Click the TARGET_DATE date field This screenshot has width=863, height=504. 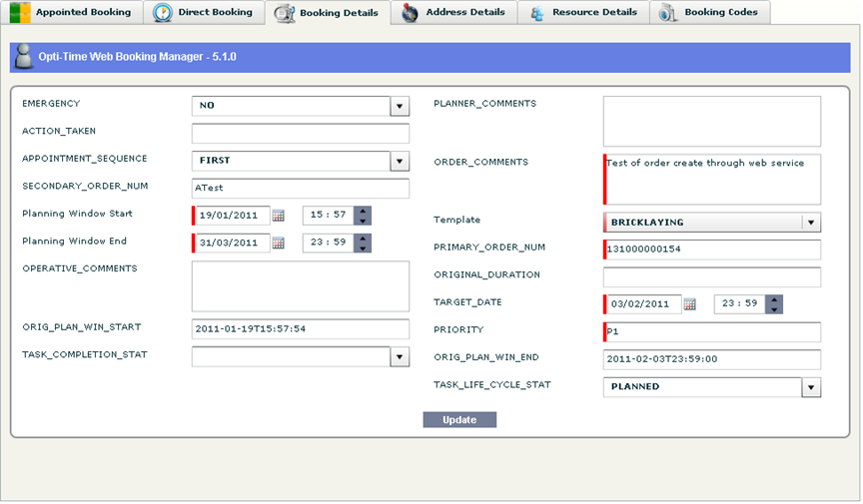pyautogui.click(x=642, y=304)
